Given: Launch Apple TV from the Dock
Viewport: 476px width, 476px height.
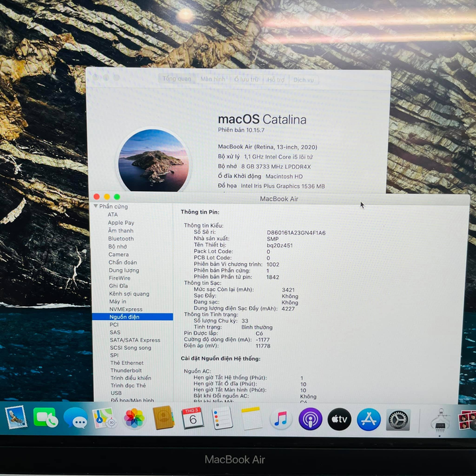Looking at the screenshot, I should pyautogui.click(x=339, y=419).
